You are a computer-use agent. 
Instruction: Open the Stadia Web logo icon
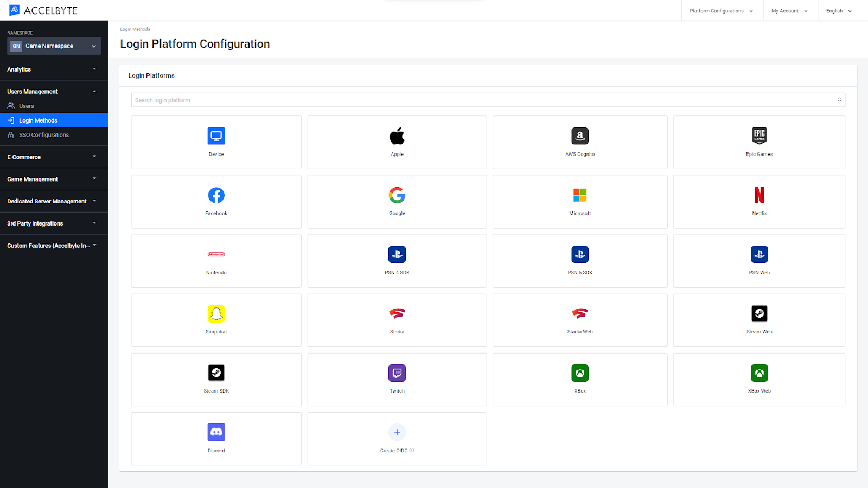pos(580,313)
